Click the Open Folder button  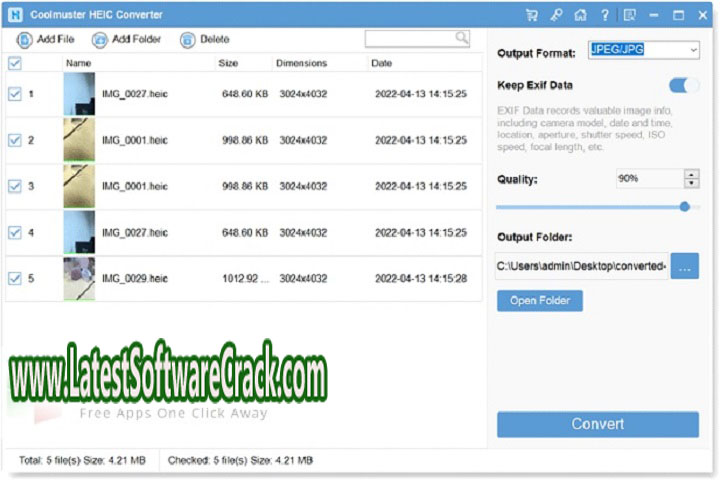[x=540, y=300]
